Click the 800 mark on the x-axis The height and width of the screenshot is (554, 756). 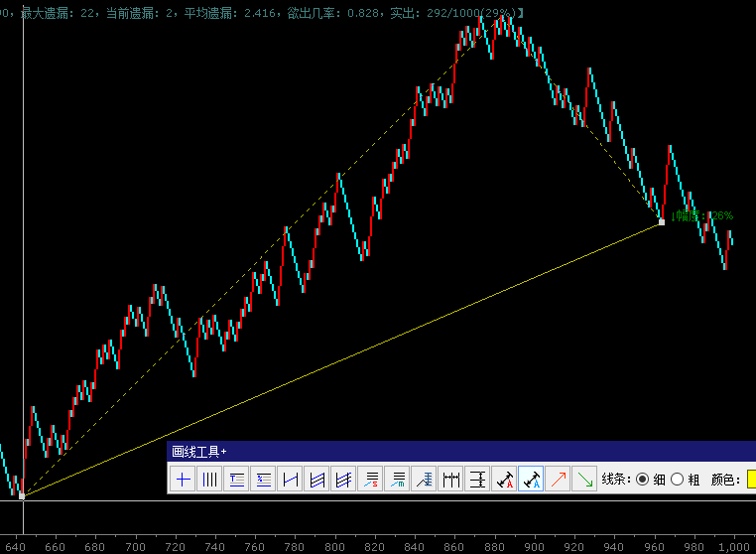335,546
